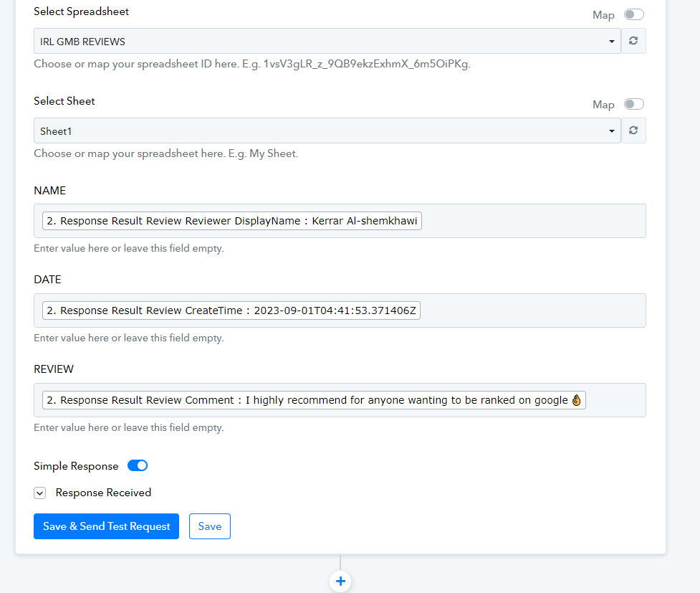Screen dimensions: 700x593
Task: Disable the Simple Response toggle
Action: (x=138, y=465)
